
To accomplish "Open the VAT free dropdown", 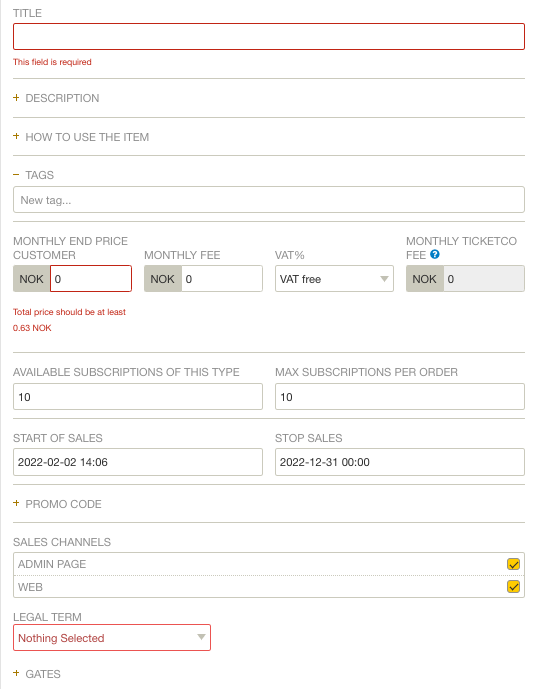I will click(x=334, y=279).
